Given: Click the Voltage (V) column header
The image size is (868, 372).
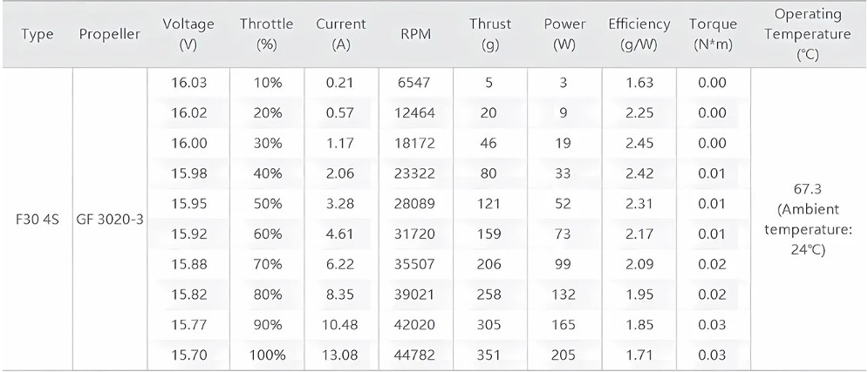Looking at the screenshot, I should [188, 34].
